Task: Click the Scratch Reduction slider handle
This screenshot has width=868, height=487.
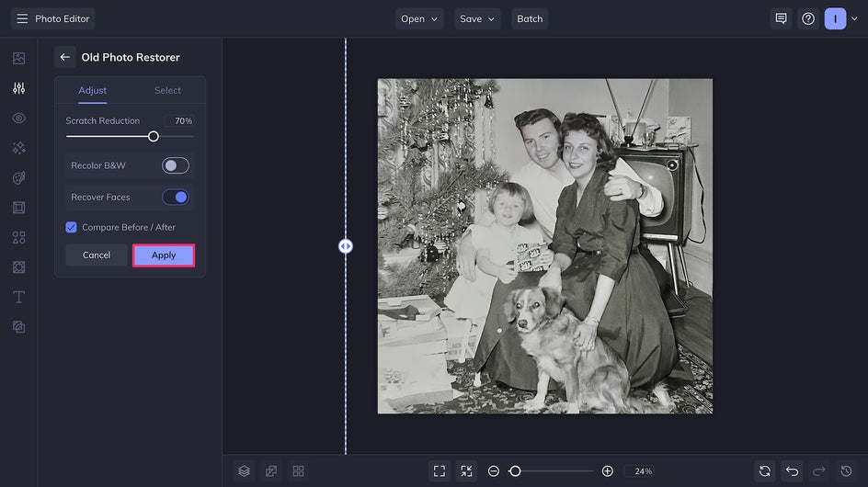Action: click(x=154, y=136)
